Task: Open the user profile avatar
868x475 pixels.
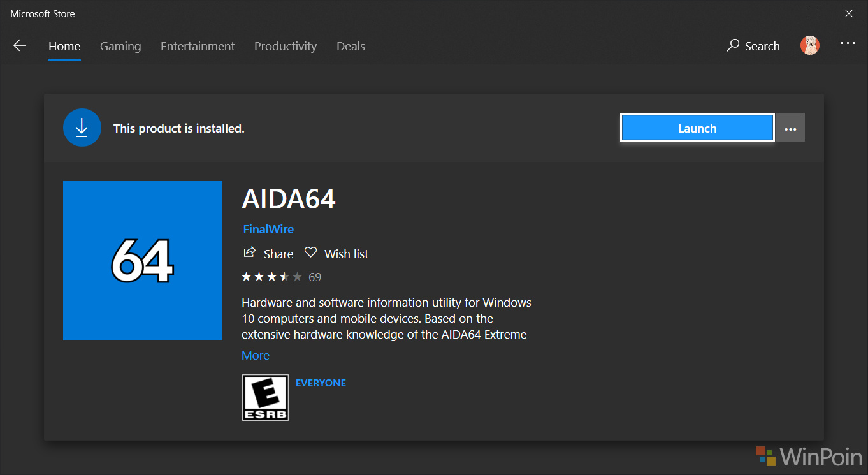Action: click(810, 45)
